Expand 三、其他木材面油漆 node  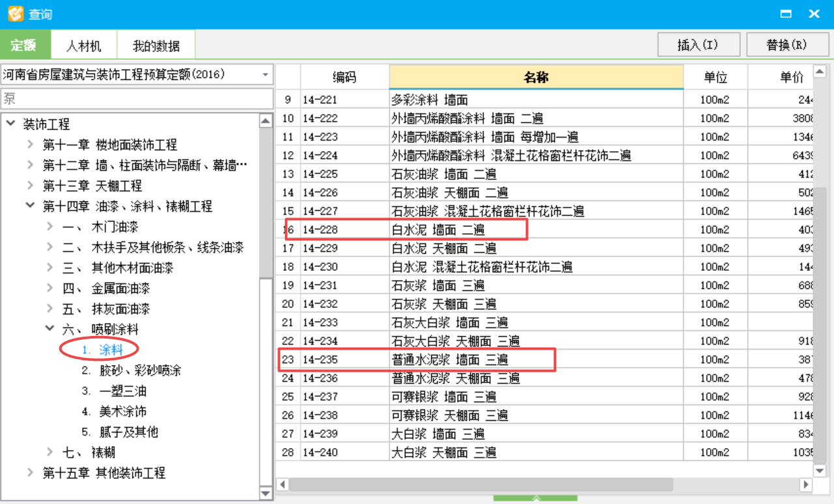click(49, 268)
